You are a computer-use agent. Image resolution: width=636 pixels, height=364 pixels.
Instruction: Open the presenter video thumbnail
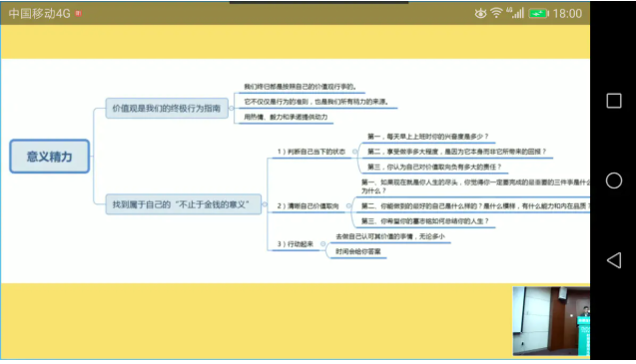(551, 321)
